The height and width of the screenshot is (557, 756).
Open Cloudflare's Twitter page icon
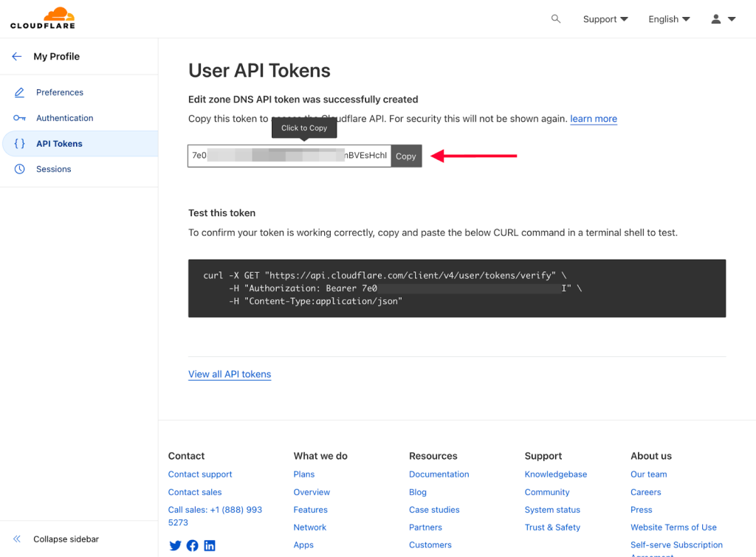175,546
